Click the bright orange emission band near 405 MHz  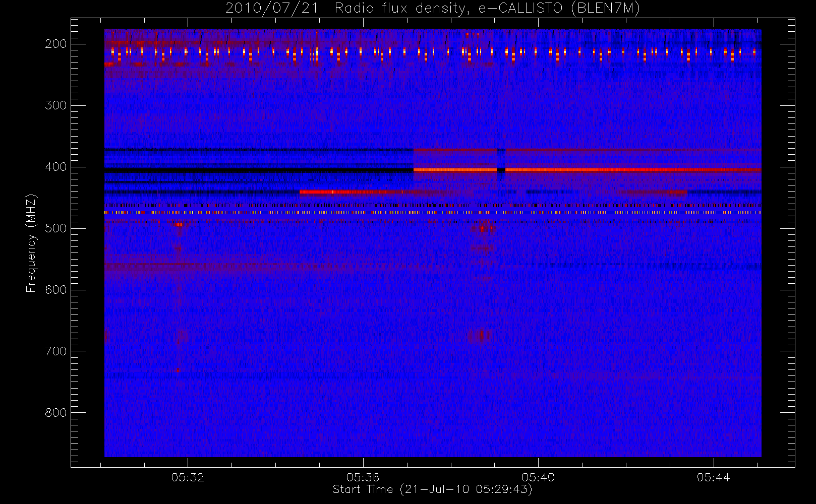(587, 170)
